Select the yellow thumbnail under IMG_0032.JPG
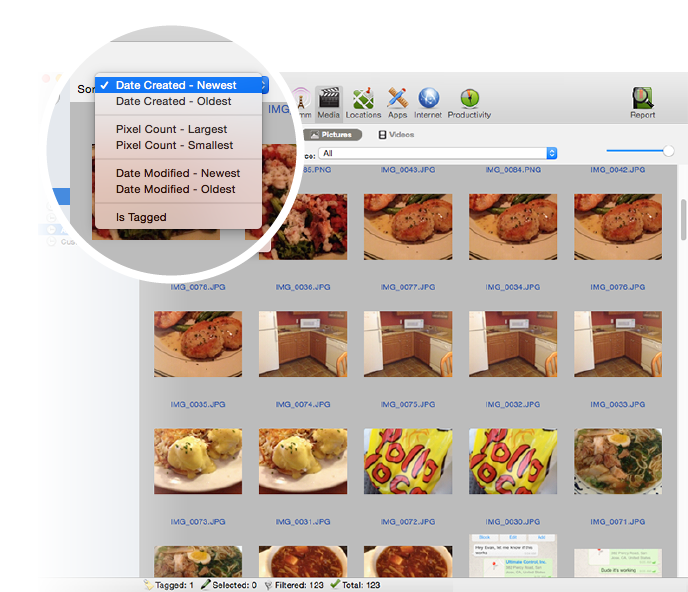Image resolution: width=688 pixels, height=592 pixels. 513,461
